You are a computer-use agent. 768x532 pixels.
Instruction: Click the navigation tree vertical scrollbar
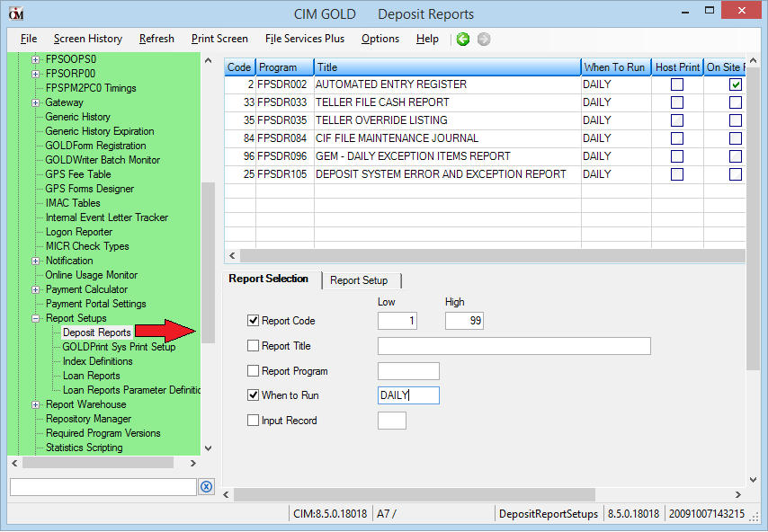[208, 261]
